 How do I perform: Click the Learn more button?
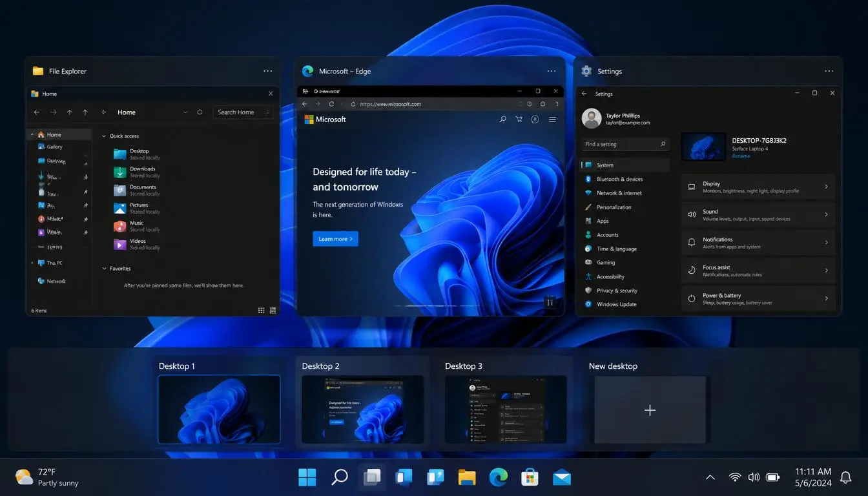335,239
